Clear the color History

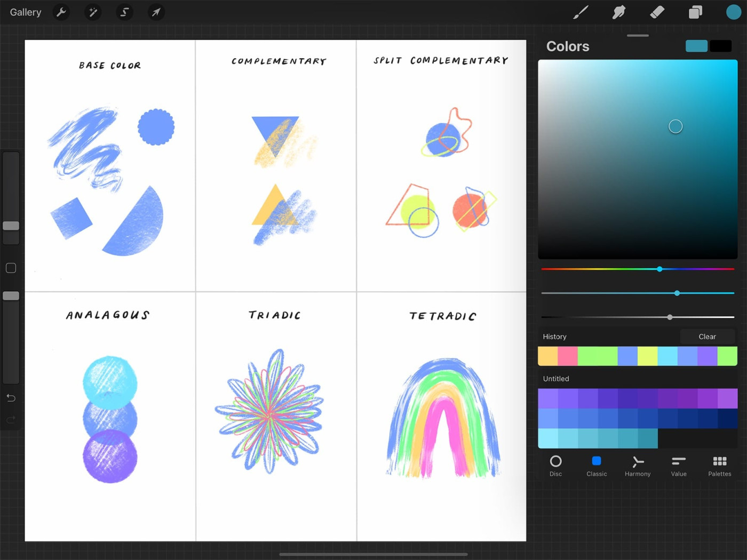pyautogui.click(x=707, y=337)
